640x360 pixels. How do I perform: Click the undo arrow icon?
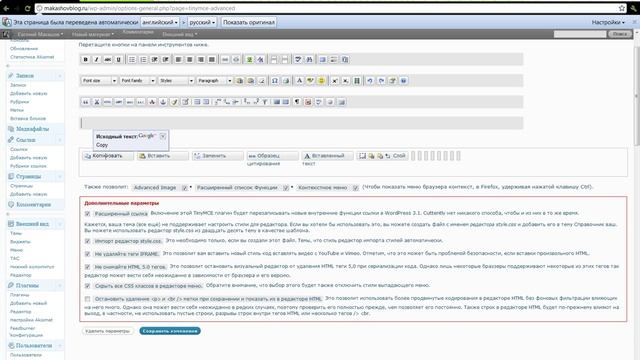[370, 81]
